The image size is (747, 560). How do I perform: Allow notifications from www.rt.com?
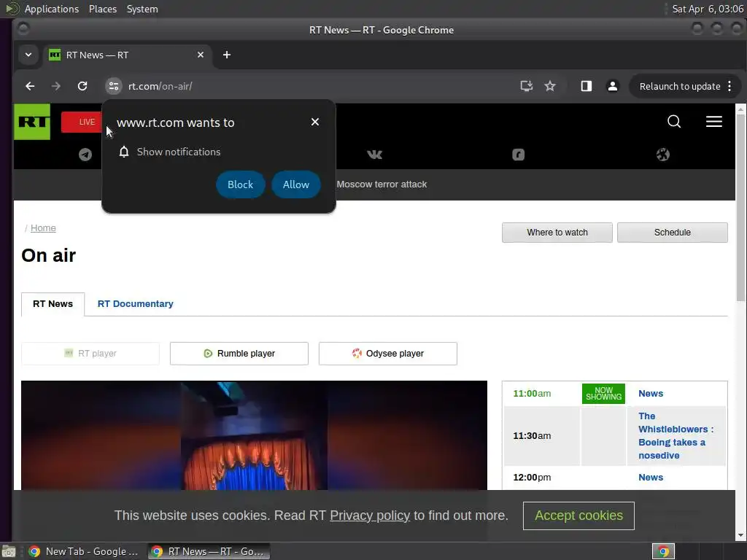pos(296,184)
